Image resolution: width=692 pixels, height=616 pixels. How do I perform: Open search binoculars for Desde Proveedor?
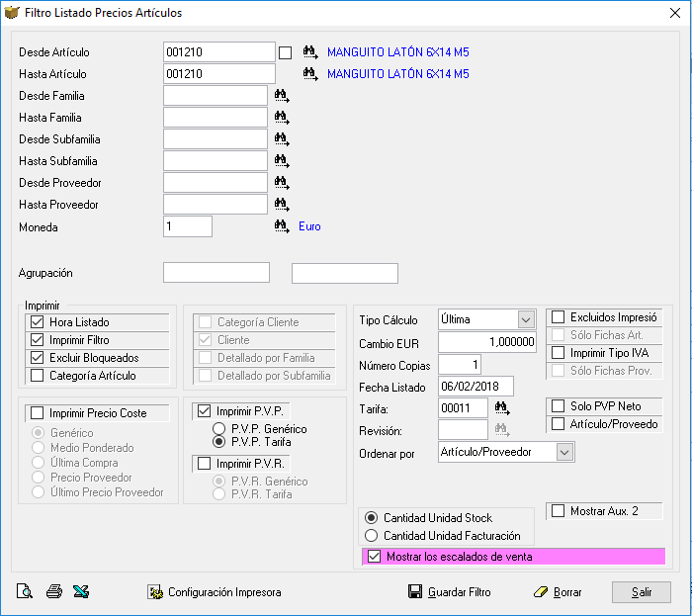tap(282, 182)
